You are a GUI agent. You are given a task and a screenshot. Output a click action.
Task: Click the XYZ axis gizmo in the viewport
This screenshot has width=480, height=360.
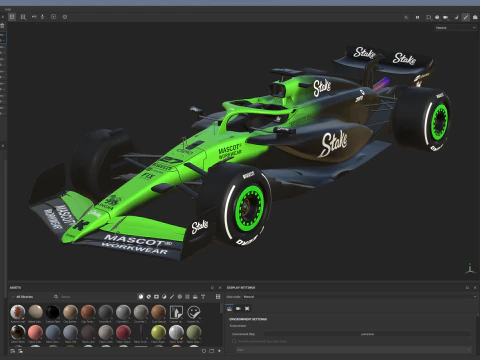coord(470,269)
